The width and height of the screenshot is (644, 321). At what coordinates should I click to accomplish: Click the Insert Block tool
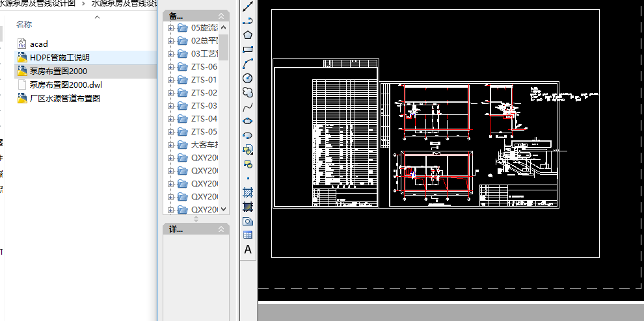tap(248, 149)
